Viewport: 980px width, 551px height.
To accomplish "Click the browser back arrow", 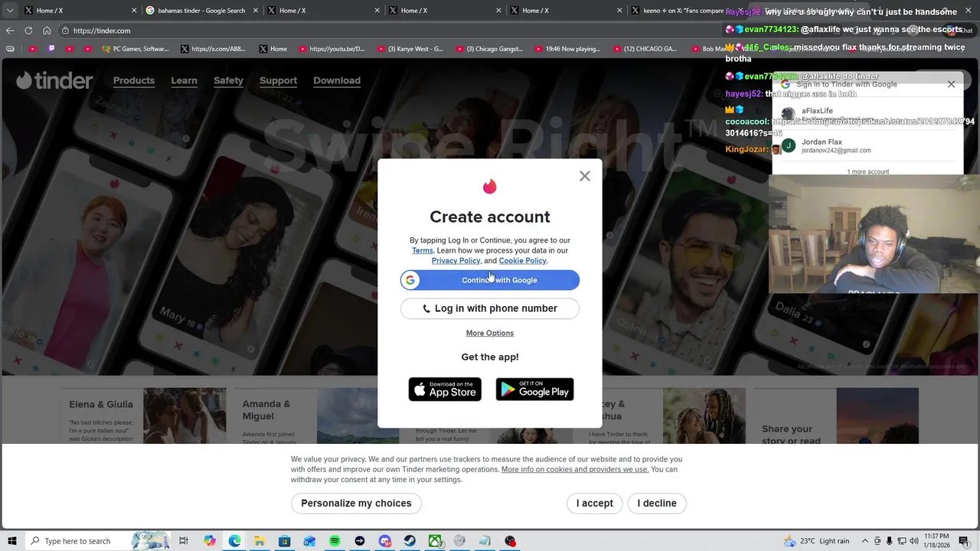I will coord(9,31).
